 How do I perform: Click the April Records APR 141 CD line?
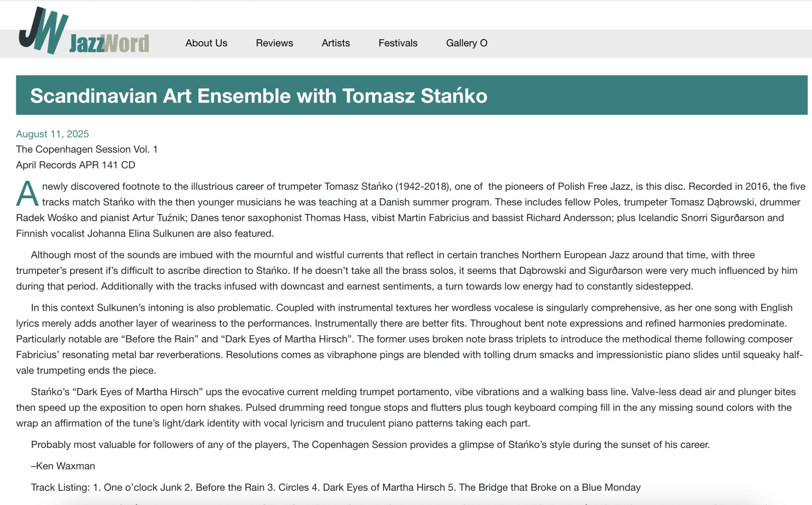click(76, 165)
